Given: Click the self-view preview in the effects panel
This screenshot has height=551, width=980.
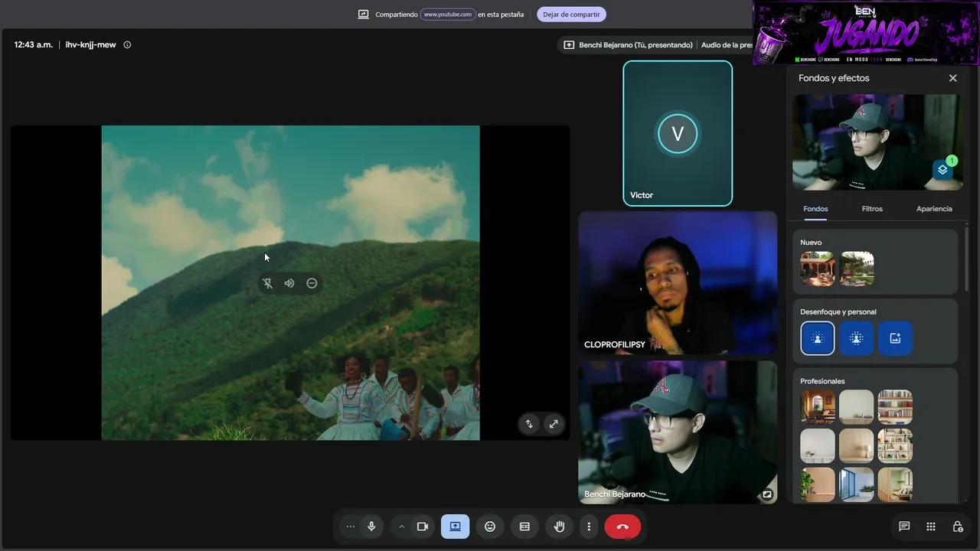Looking at the screenshot, I should 877,142.
